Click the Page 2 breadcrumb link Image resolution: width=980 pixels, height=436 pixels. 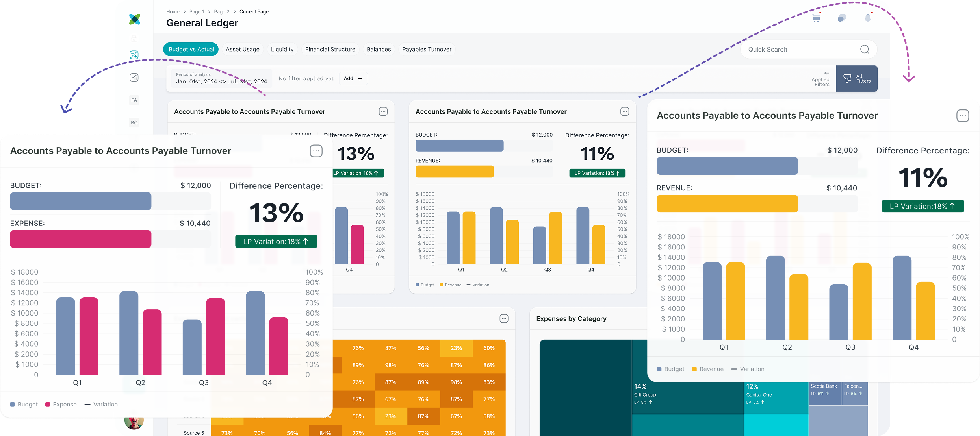tap(221, 12)
